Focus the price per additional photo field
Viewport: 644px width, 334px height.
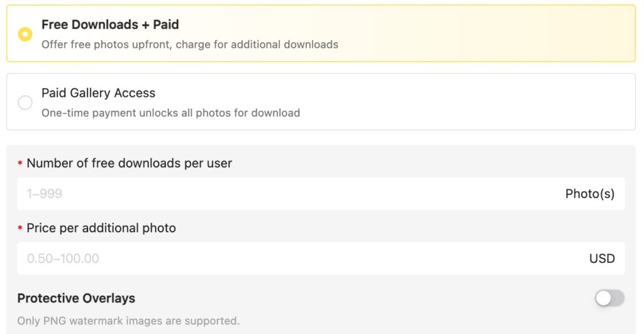click(283, 259)
